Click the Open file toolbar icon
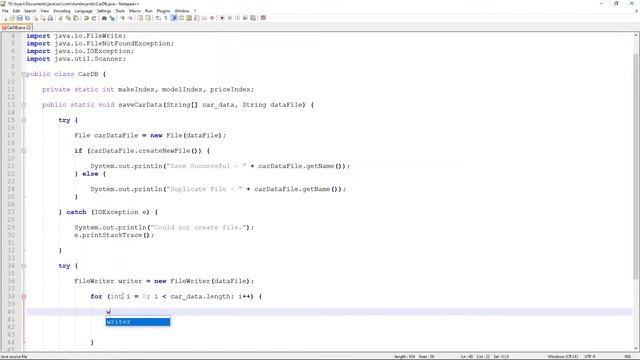 [x=12, y=18]
